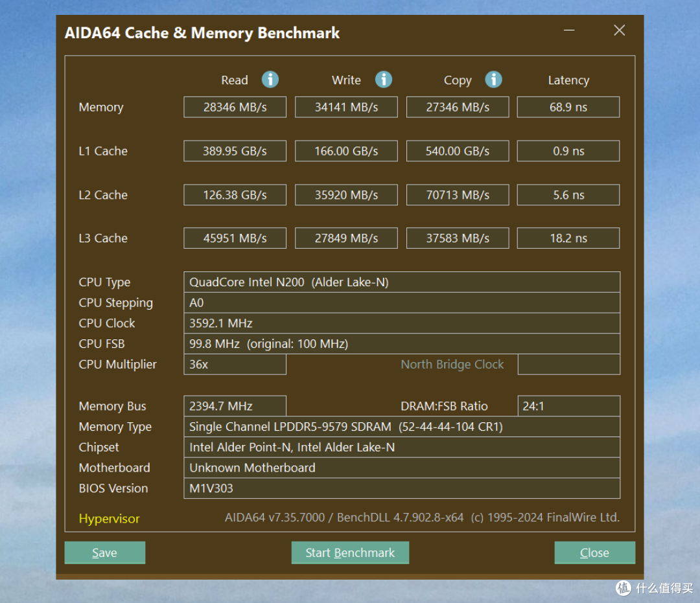Click the Write info icon
Viewport: 700px width, 603px height.
(384, 80)
